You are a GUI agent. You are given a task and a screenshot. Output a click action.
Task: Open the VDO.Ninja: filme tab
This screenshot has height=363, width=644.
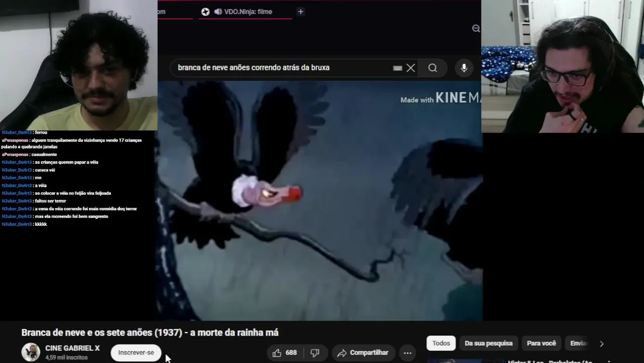(245, 12)
